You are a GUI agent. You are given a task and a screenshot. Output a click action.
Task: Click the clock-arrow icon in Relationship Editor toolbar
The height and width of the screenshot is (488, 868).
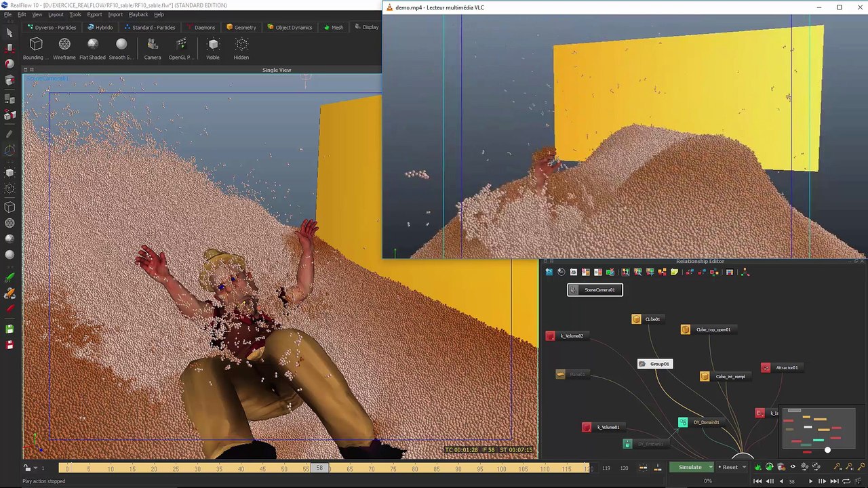click(x=561, y=272)
